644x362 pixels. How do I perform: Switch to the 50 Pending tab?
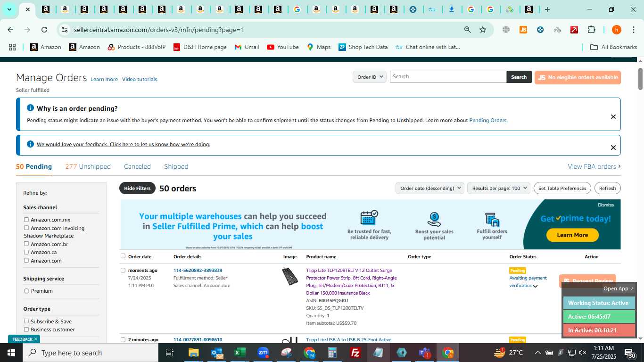34,166
